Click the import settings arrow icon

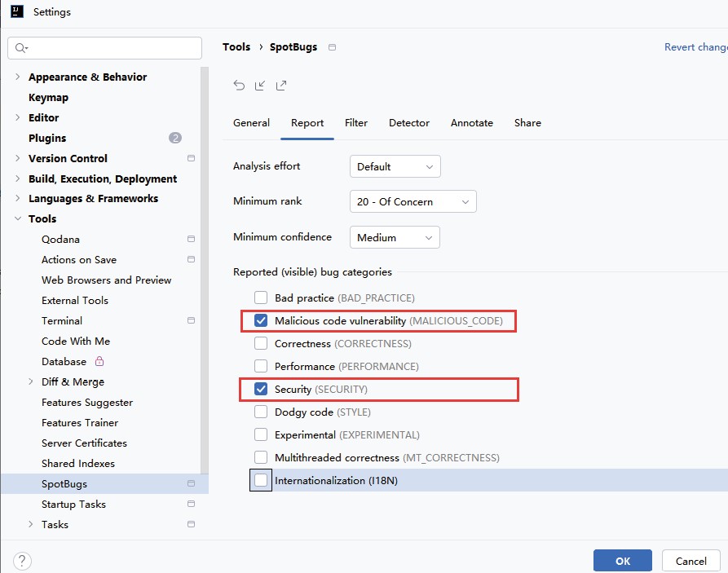click(260, 86)
